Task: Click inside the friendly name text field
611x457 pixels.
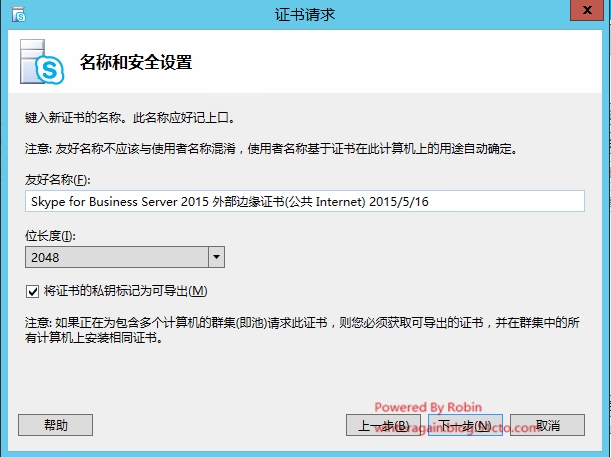Action: (x=305, y=201)
